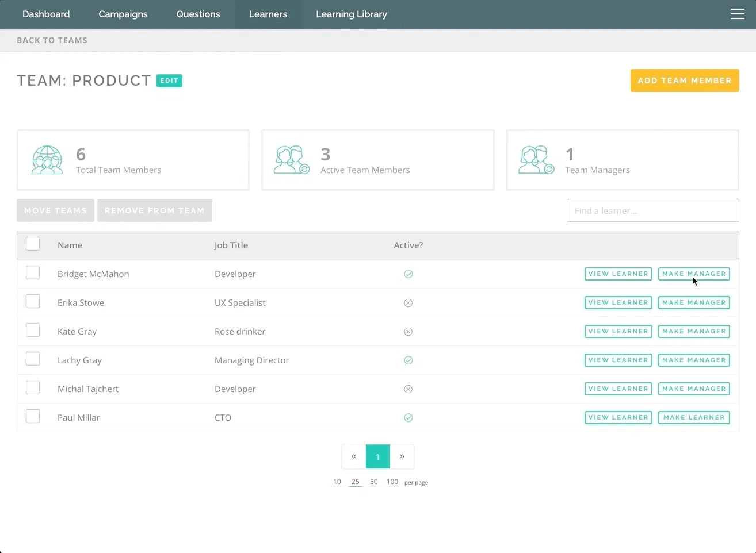The height and width of the screenshot is (553, 756).
Task: Select Lachy Gray's row checkbox
Action: (33, 359)
